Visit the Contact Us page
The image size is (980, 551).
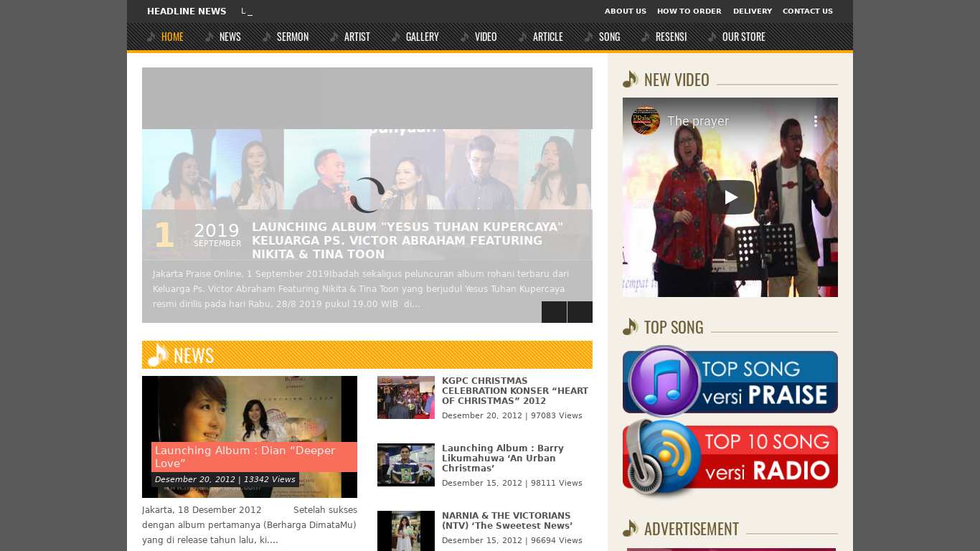tap(807, 11)
